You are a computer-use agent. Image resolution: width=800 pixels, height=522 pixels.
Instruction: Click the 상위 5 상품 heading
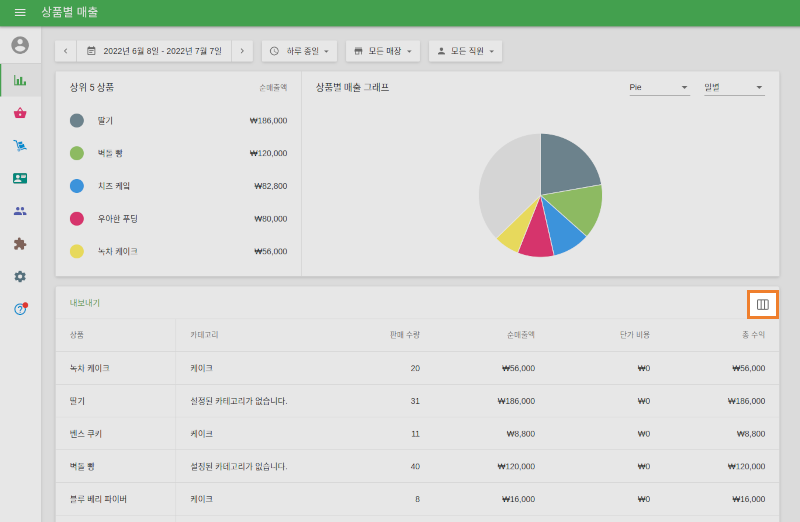[92, 87]
